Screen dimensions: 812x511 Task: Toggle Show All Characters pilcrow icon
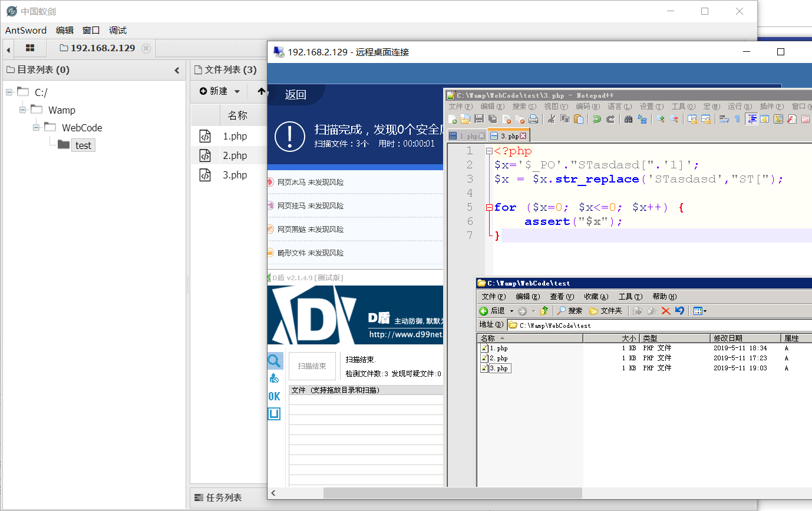(738, 119)
